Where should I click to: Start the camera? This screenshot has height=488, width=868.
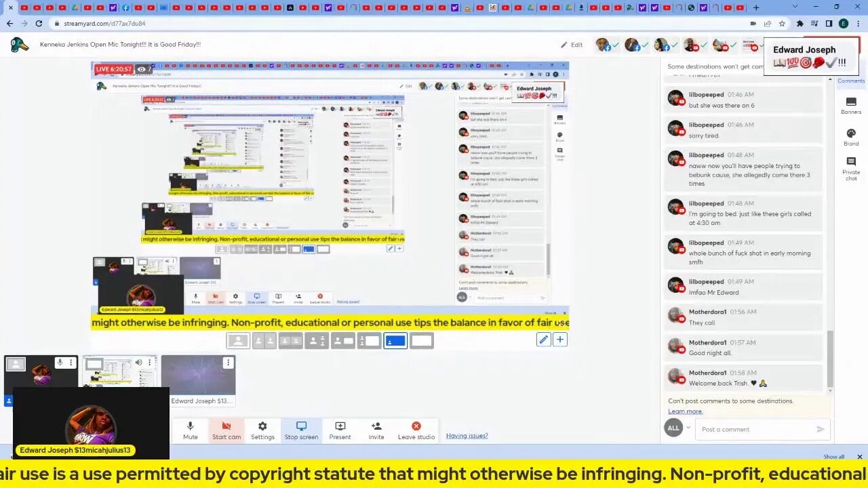click(x=226, y=430)
